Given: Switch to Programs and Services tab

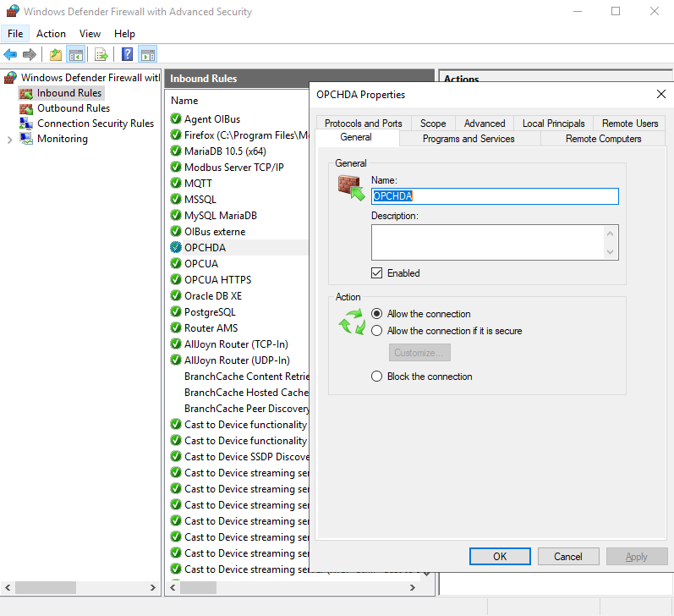Looking at the screenshot, I should (x=469, y=139).
